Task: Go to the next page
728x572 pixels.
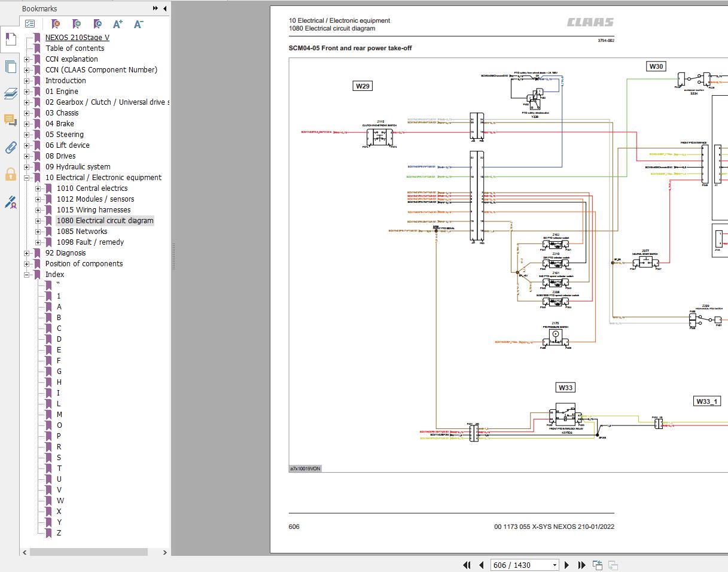Action: tap(566, 565)
